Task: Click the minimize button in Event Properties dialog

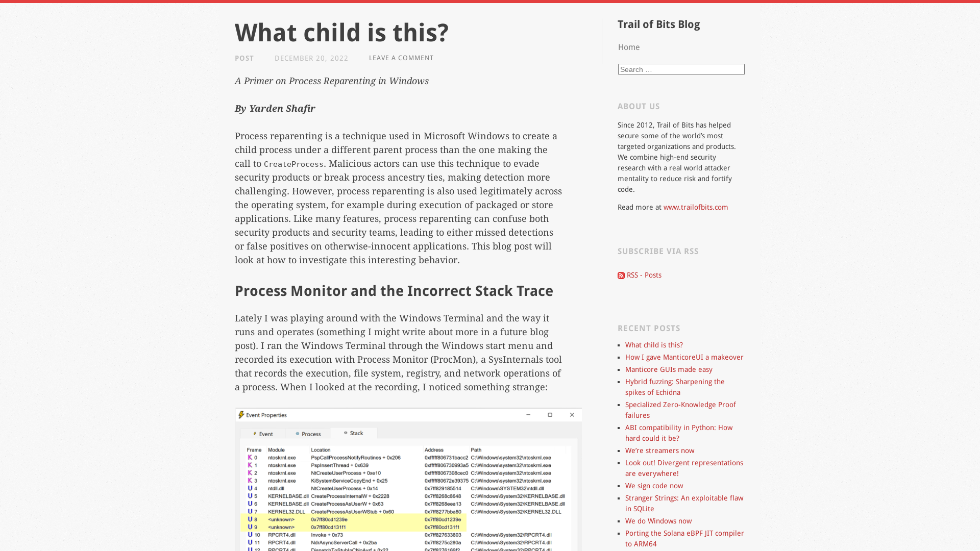Action: tap(528, 415)
